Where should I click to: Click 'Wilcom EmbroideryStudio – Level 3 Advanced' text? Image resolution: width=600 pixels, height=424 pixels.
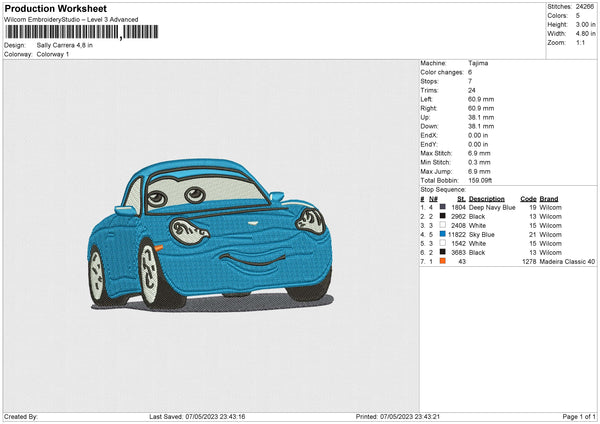[71, 20]
